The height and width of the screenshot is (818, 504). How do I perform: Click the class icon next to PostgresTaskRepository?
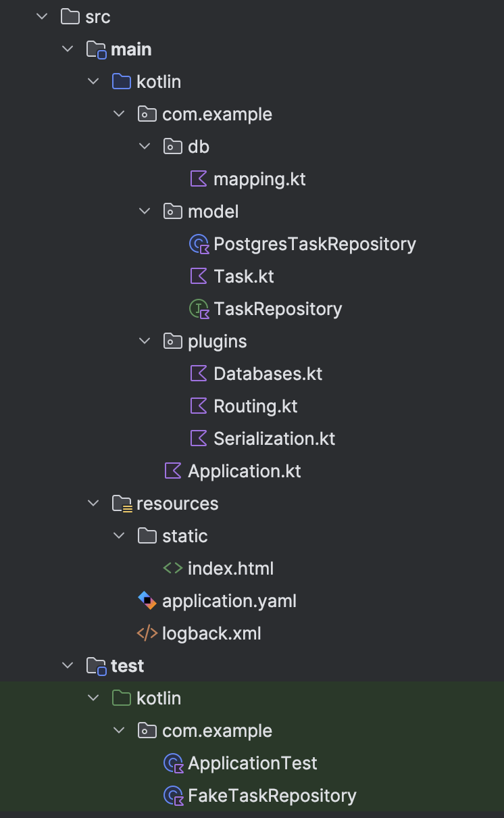[x=198, y=244]
